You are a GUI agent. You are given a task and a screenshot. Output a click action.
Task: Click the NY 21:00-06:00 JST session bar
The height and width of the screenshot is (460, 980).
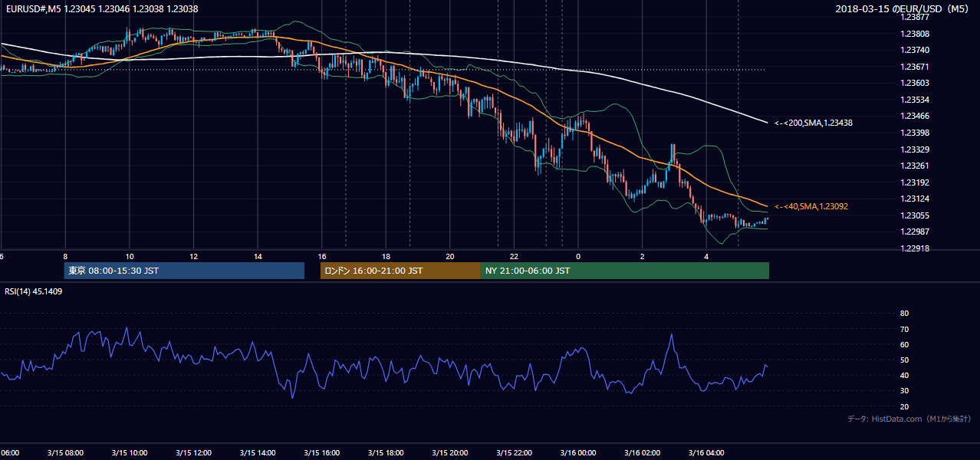tap(625, 271)
